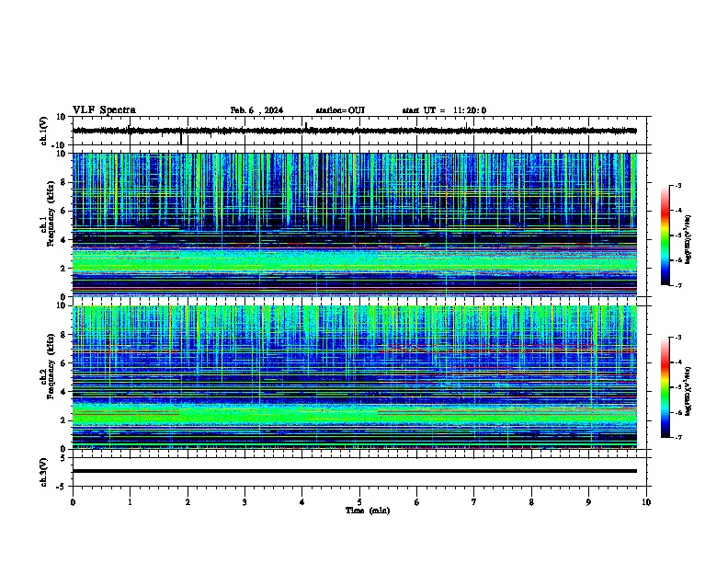
Task: Click the time-axis tick label "9"
Action: click(588, 502)
